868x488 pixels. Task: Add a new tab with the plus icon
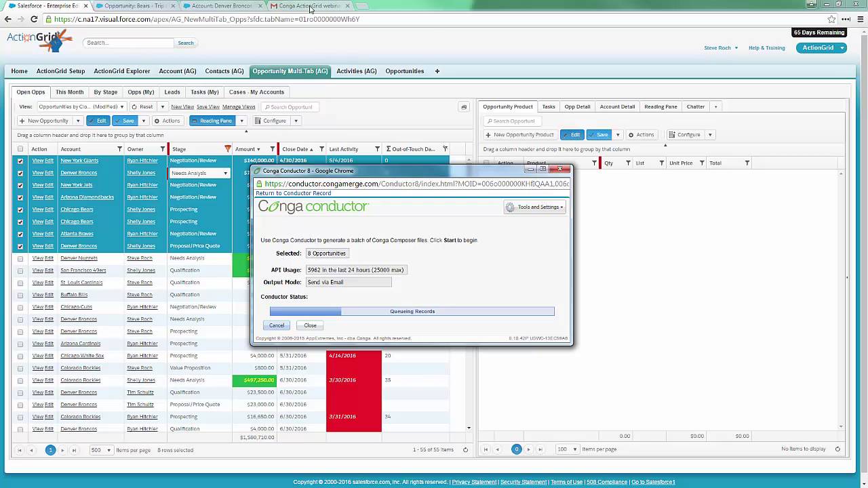pyautogui.click(x=437, y=71)
